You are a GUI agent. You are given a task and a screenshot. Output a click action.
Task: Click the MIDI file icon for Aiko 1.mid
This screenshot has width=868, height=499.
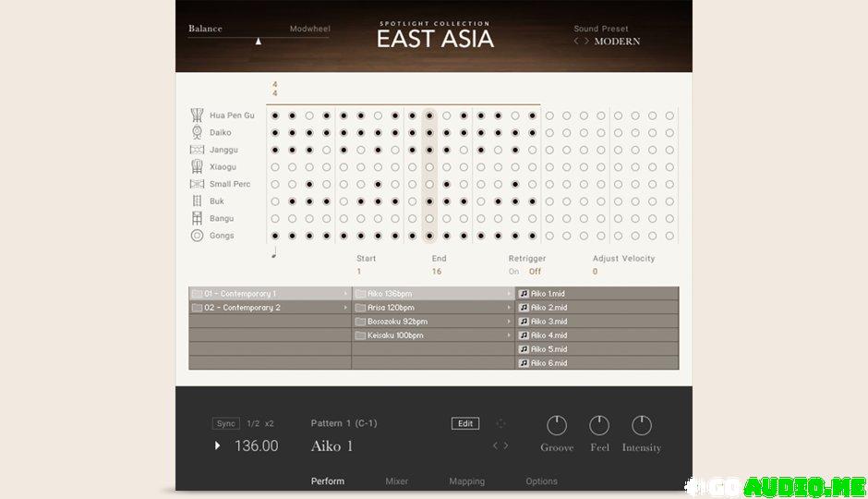524,294
